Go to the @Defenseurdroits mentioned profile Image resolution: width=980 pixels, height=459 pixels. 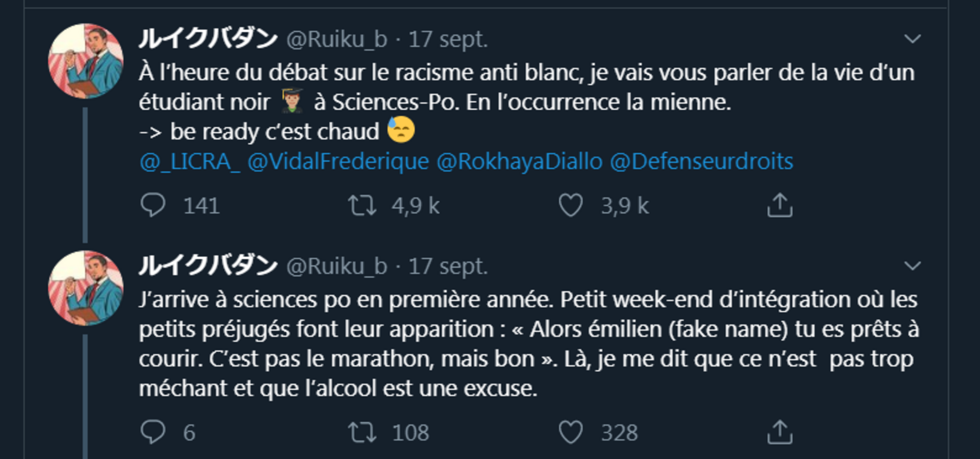(701, 161)
